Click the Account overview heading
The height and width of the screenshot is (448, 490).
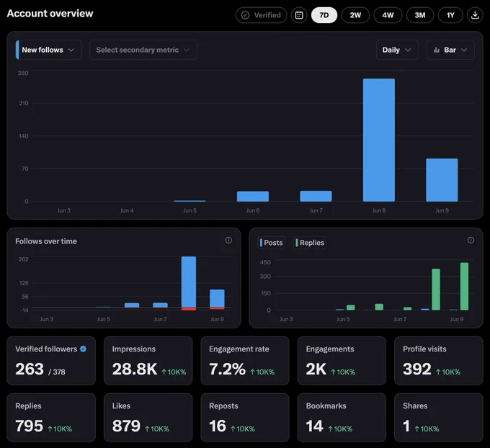point(50,14)
